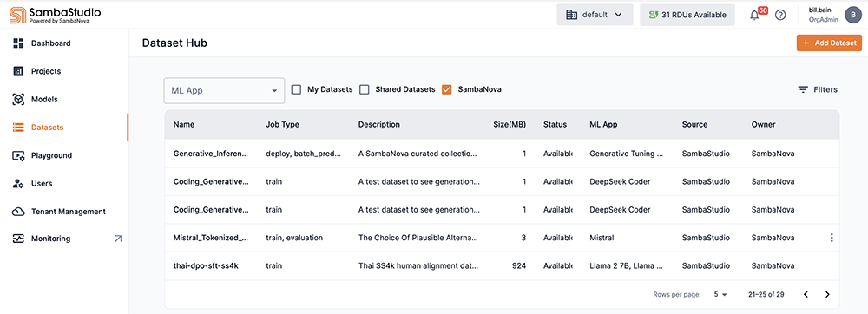Screen dimensions: 868x314
Task: Click the external link arrow beside Monitoring
Action: (x=118, y=239)
